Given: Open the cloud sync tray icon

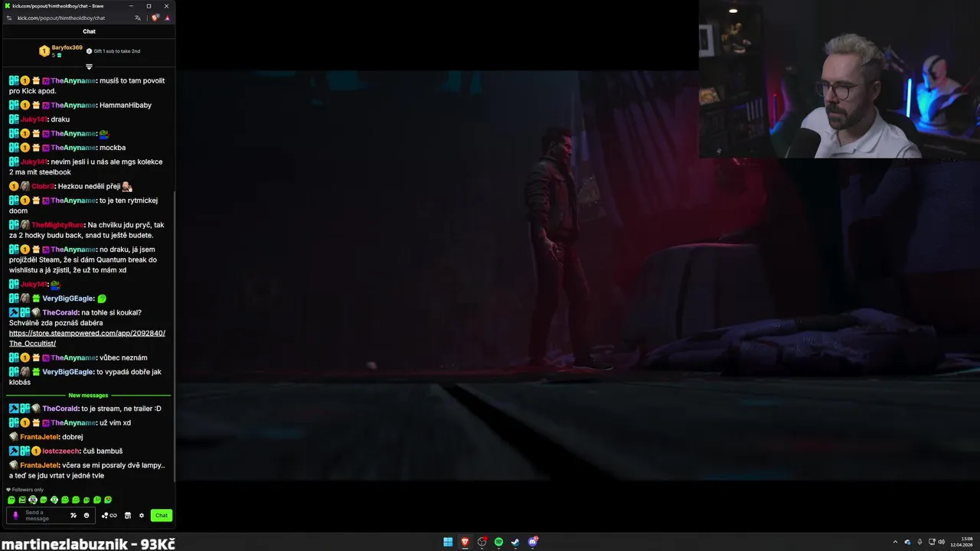Looking at the screenshot, I should pos(907,542).
